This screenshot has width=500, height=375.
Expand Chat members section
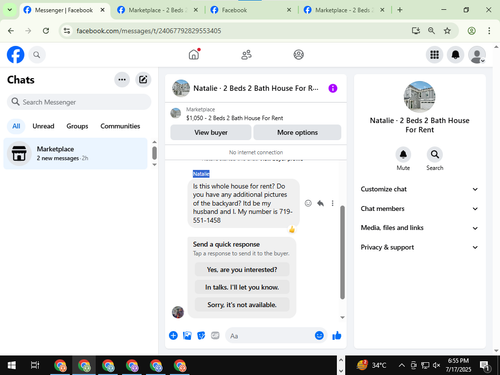click(419, 209)
